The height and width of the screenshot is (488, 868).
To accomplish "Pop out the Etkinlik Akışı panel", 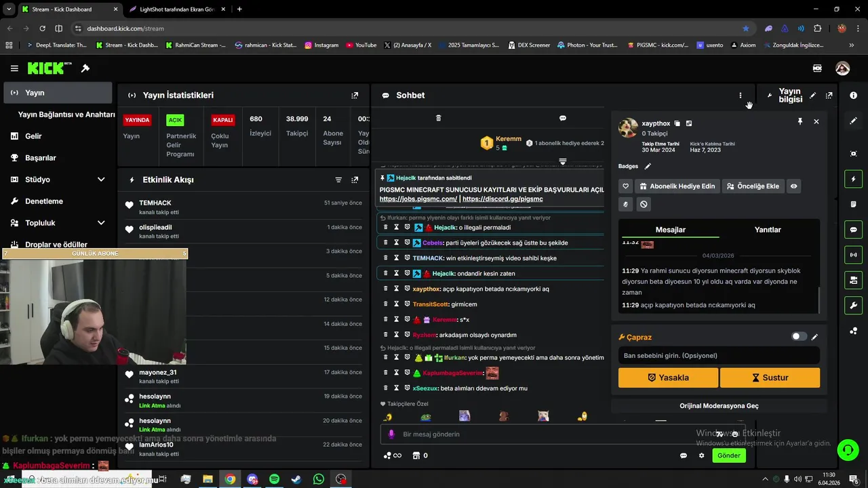I will pyautogui.click(x=355, y=180).
